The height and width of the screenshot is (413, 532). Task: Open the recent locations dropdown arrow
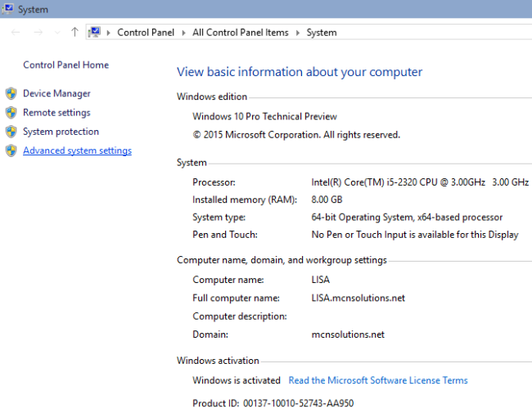coord(57,32)
